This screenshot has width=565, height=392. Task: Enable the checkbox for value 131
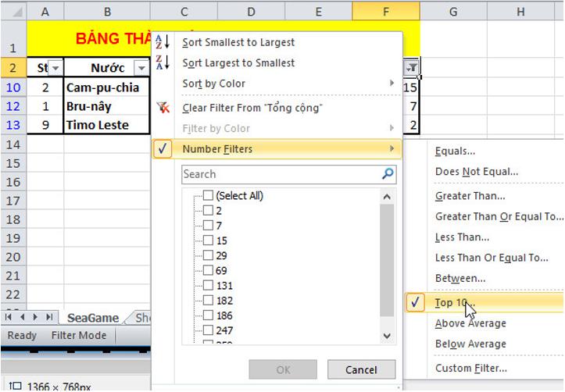208,286
